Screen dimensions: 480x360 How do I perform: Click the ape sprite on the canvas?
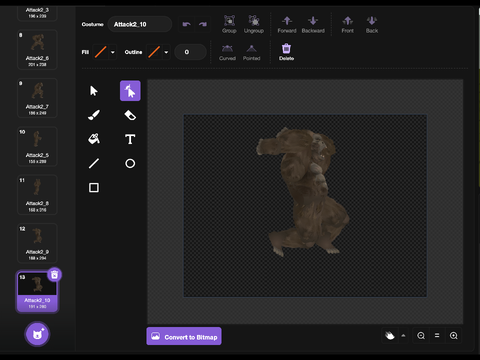coord(303,192)
